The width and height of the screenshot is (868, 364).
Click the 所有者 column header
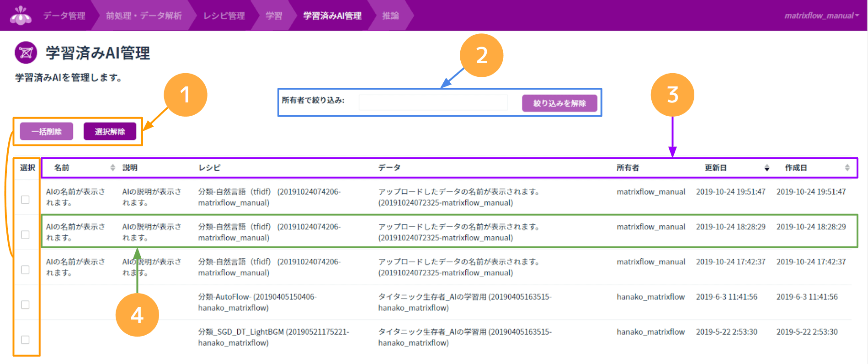point(628,168)
